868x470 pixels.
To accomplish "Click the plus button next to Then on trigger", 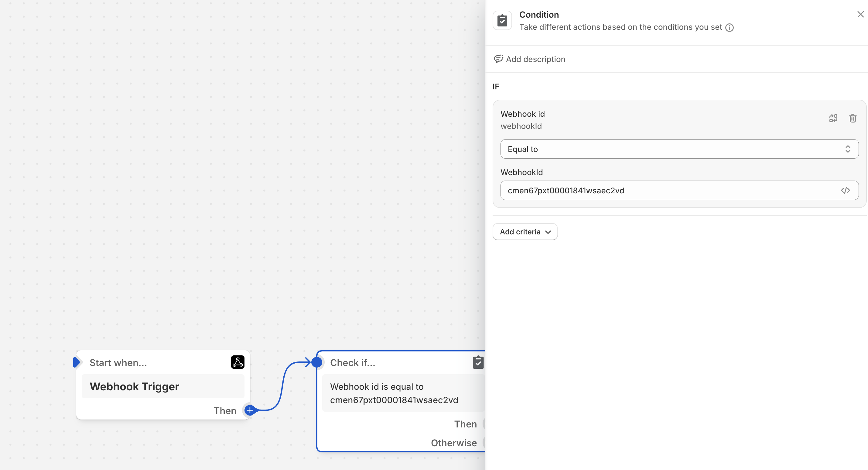I will (250, 410).
